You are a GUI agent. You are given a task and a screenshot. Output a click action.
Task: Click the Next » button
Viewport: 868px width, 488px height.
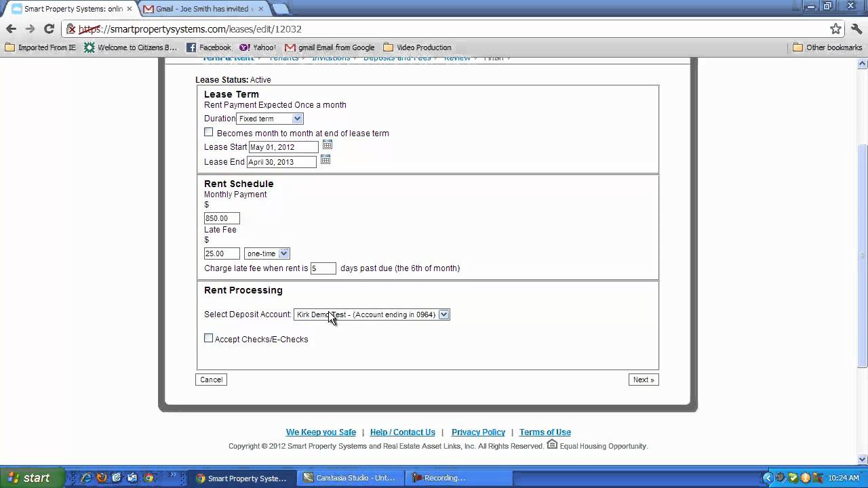coord(644,380)
